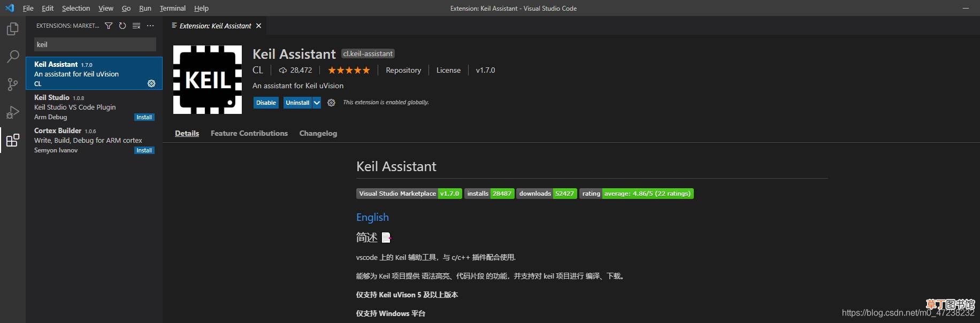Open the File menu
This screenshot has width=980, height=323.
[x=28, y=8]
